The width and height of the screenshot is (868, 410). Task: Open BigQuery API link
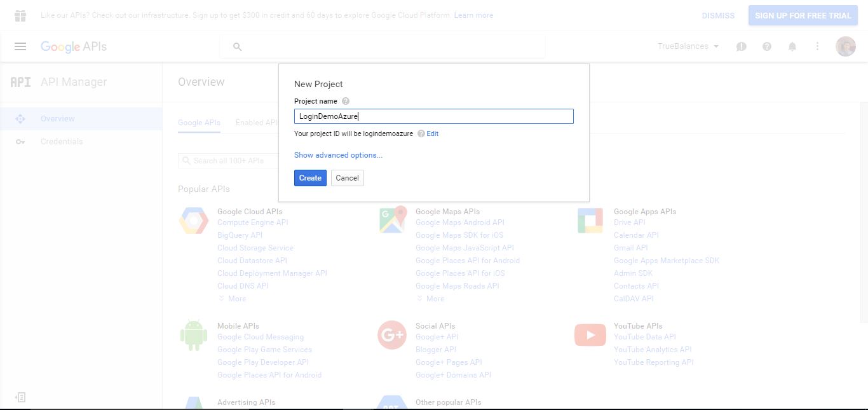240,235
